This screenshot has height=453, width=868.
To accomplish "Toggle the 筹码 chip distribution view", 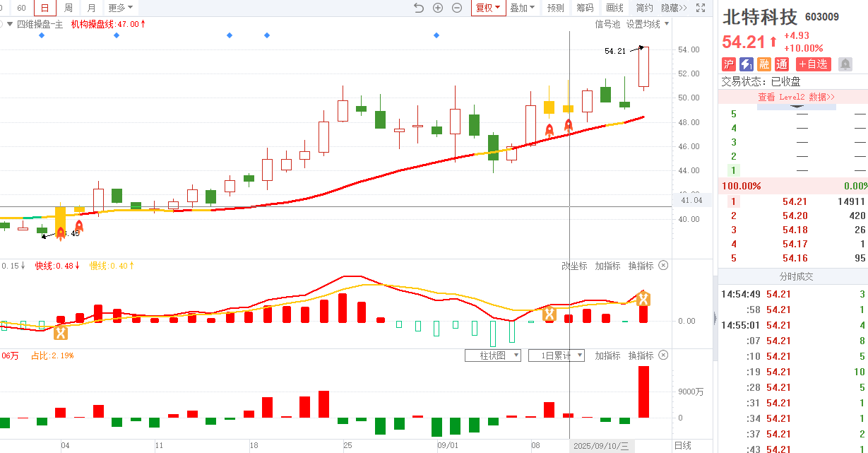I will (585, 8).
